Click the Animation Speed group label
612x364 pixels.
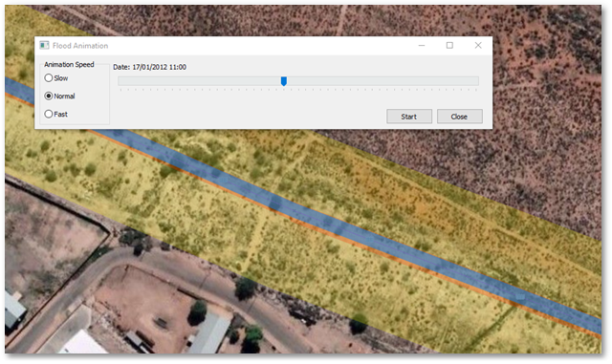pyautogui.click(x=69, y=64)
